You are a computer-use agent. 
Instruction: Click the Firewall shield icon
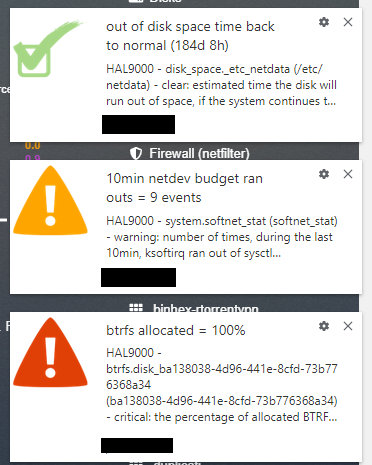136,154
